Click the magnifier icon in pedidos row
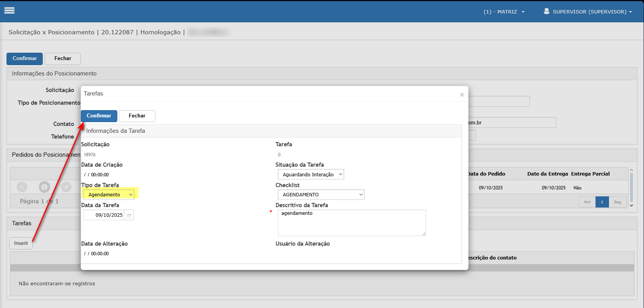The width and height of the screenshot is (644, 308). tap(22, 187)
